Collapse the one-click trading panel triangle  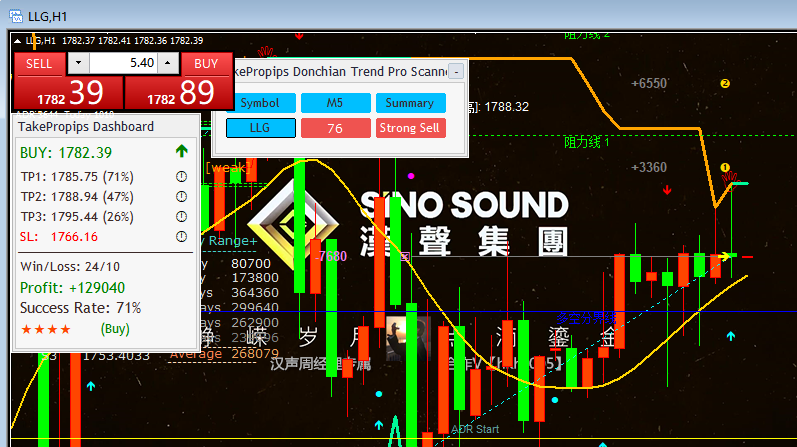click(17, 41)
